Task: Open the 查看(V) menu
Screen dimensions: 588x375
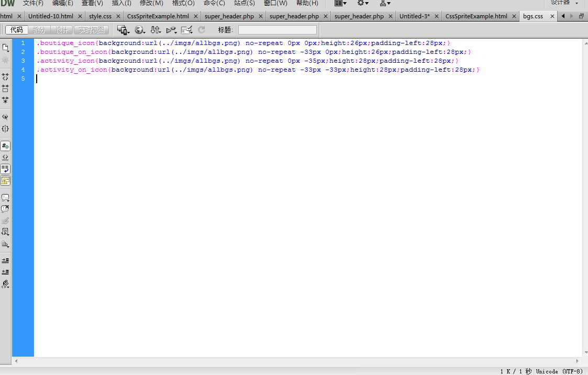Action: tap(92, 3)
